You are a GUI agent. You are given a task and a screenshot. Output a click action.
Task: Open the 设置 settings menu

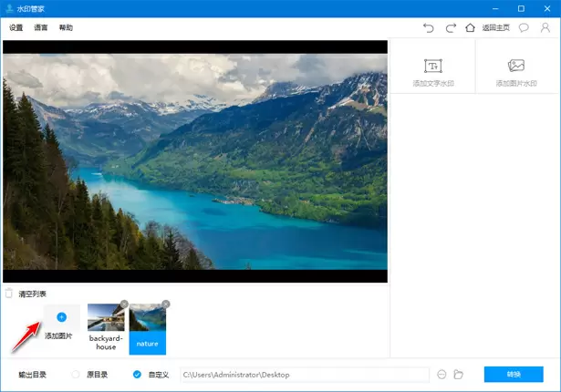point(16,28)
